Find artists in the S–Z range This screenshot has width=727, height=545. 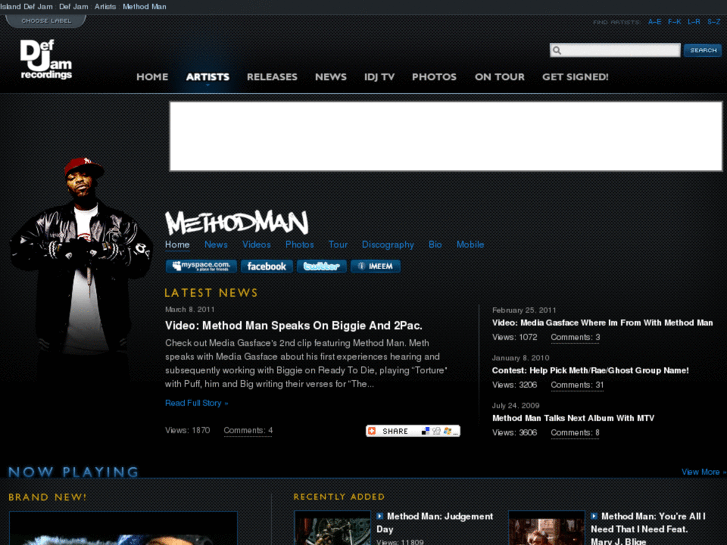click(714, 22)
